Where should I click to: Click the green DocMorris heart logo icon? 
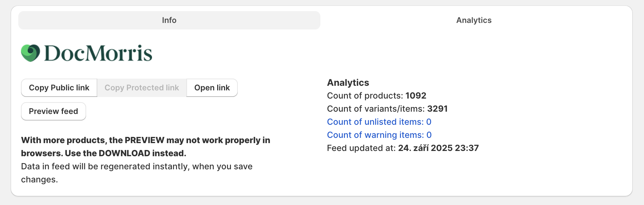click(x=30, y=53)
